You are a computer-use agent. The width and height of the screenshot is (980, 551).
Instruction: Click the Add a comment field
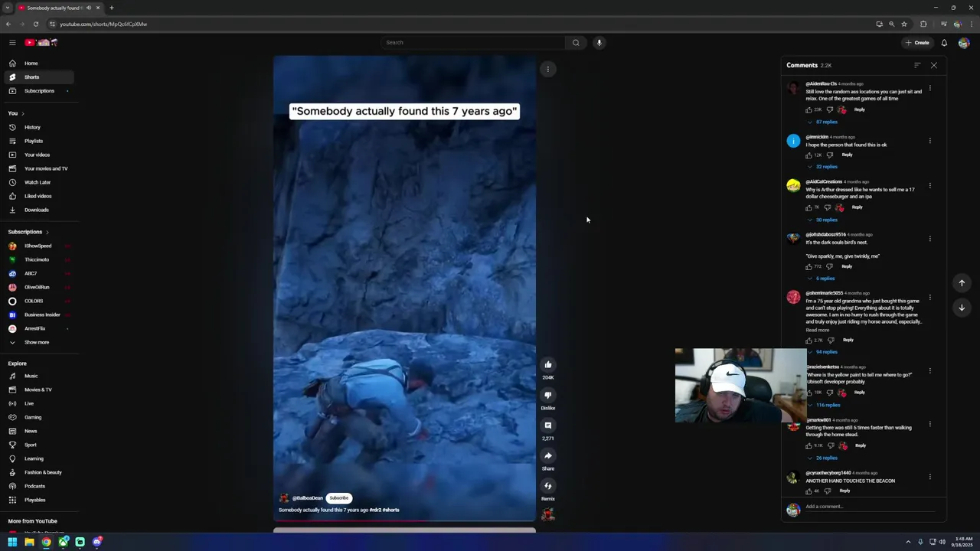[870, 507]
